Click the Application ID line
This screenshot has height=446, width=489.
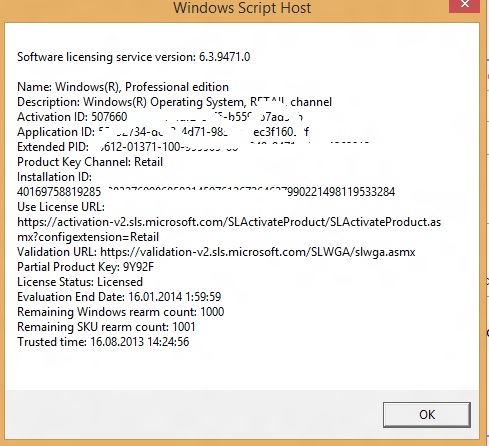pos(163,132)
